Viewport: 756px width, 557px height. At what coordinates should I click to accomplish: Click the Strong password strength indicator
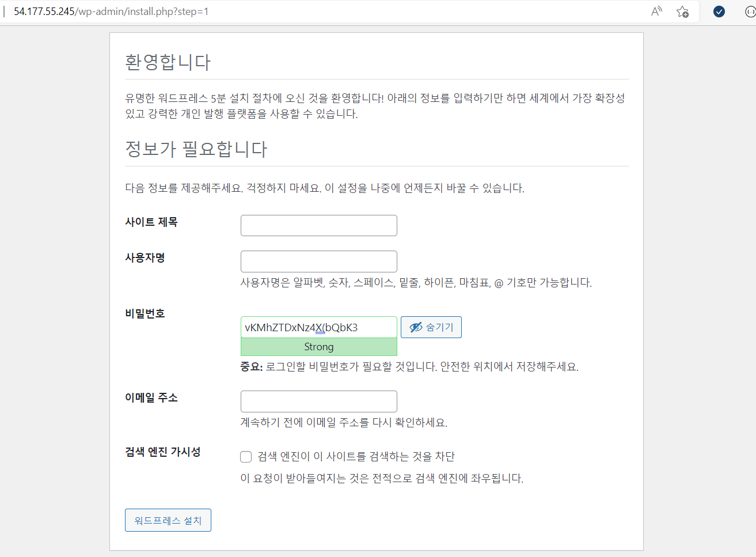pyautogui.click(x=319, y=347)
